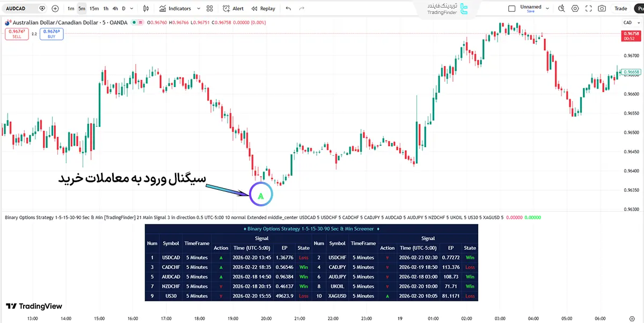Screen dimensions: 644x323
Task: Open the Alert button
Action: [233, 9]
